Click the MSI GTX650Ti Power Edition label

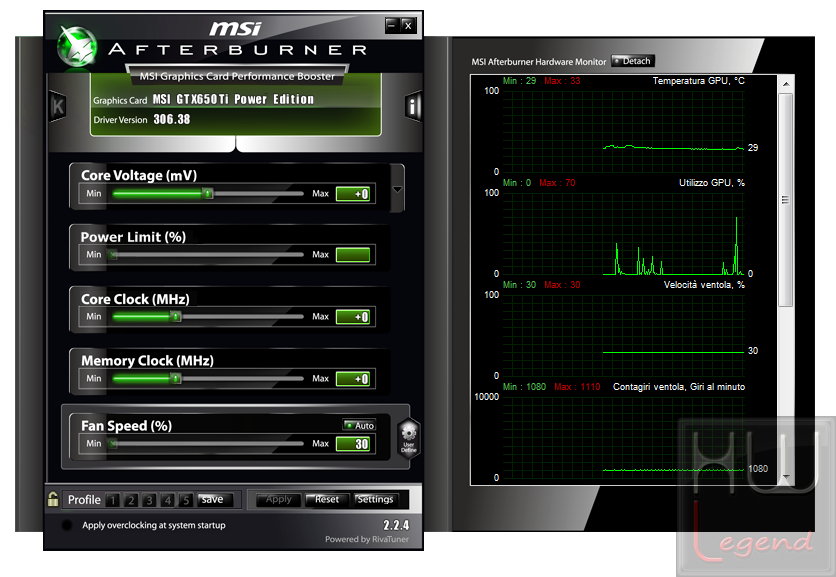coord(233,99)
